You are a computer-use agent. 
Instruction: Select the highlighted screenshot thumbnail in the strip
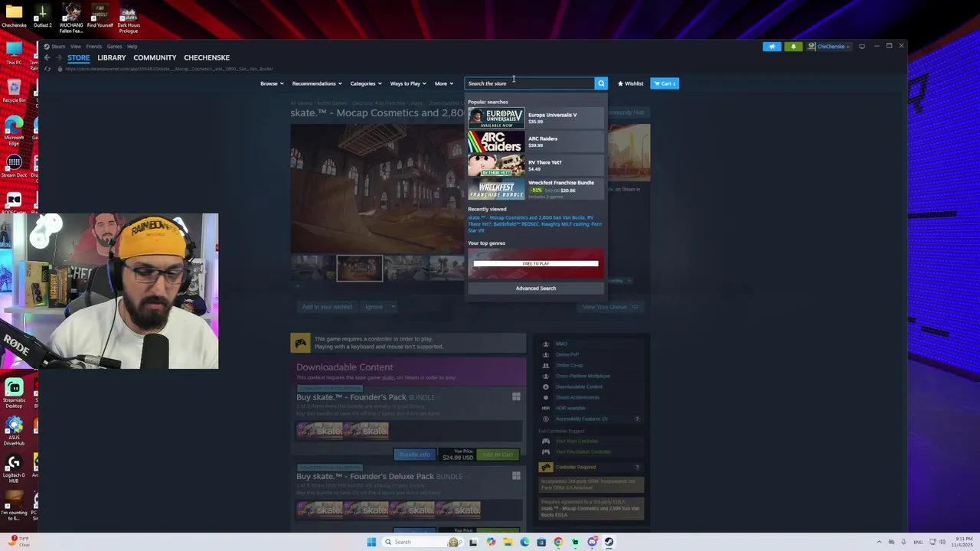point(360,268)
